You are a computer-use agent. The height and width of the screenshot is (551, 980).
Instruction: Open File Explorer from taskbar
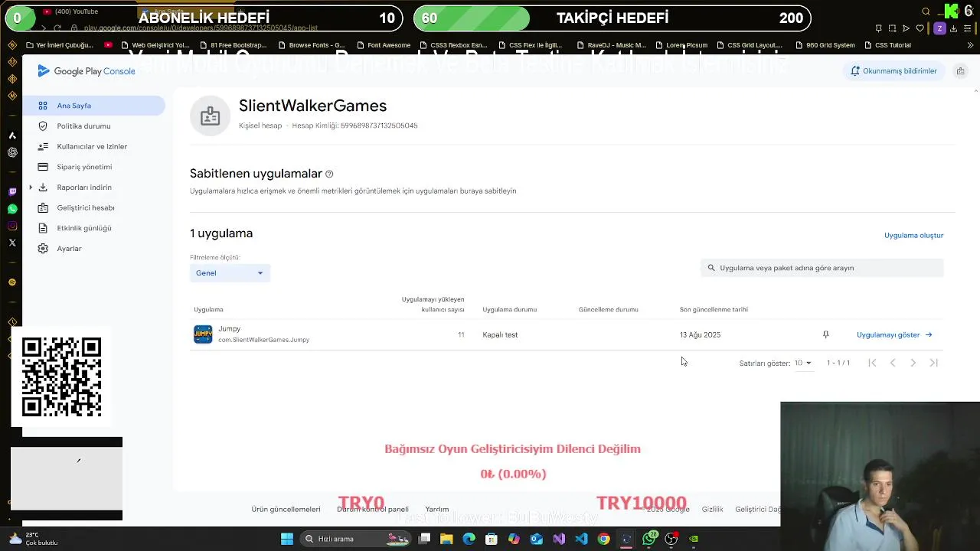[x=446, y=539]
